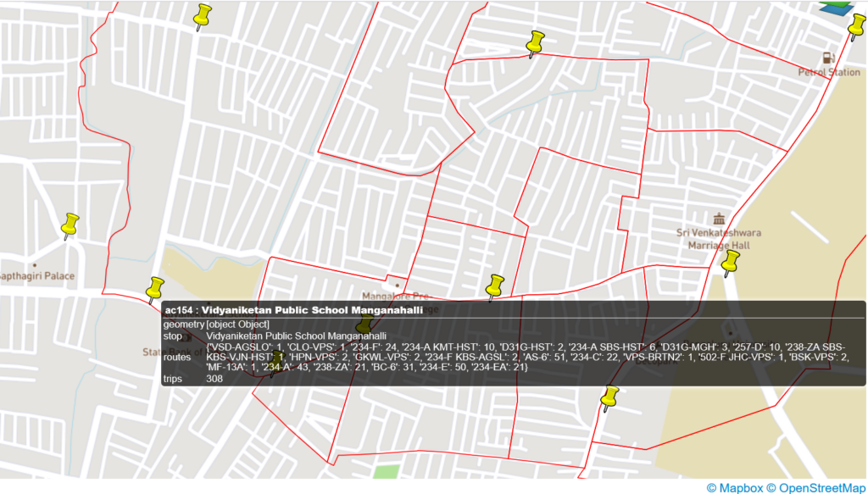The width and height of the screenshot is (868, 494).
Task: Select the pin in the top-left corner of the map
Action: tap(201, 15)
